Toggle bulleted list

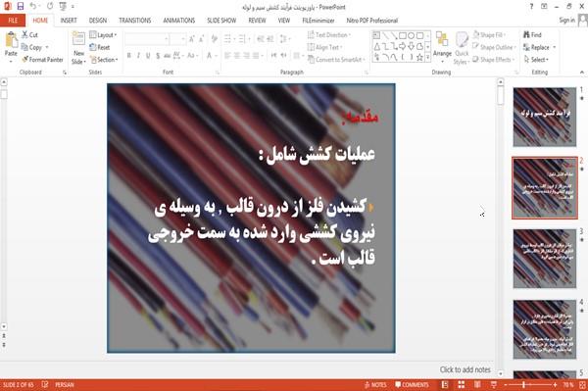tap(227, 39)
